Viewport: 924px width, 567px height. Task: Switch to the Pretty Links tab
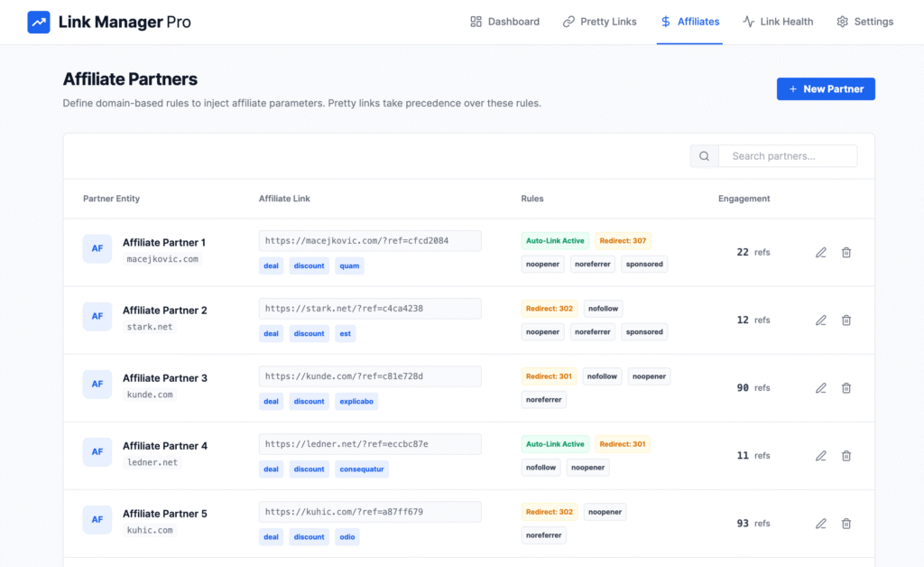coord(599,22)
